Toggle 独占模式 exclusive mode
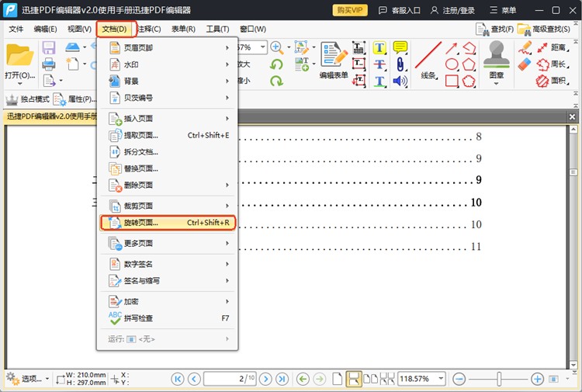The image size is (582, 392). click(x=28, y=99)
